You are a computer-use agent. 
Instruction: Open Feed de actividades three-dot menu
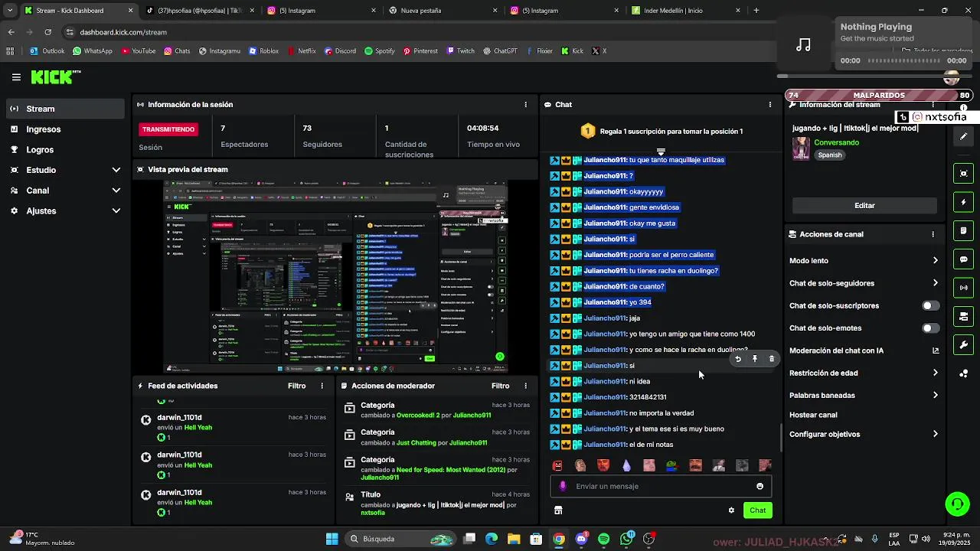pyautogui.click(x=322, y=386)
